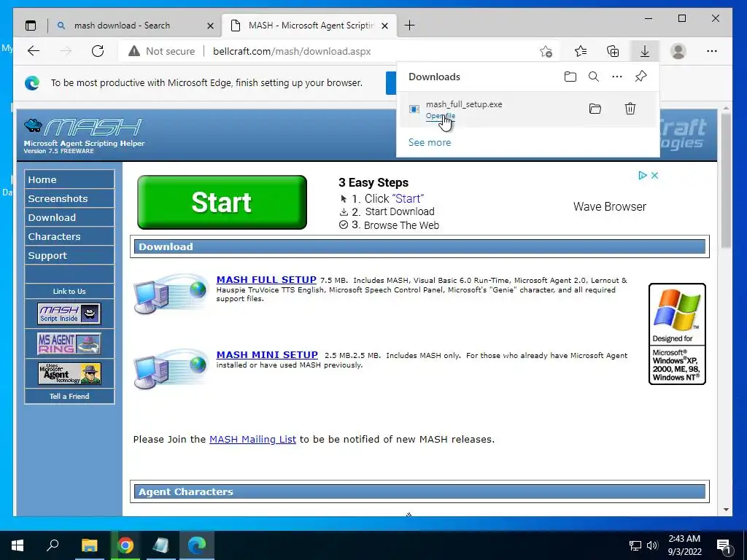Click the browser Back arrow
Image resolution: width=747 pixels, height=560 pixels.
tap(34, 51)
